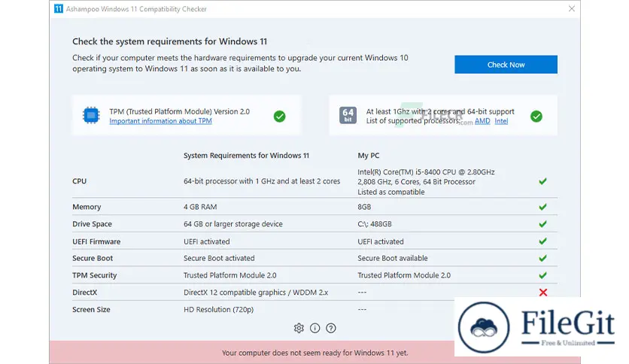Click 'Secure Boot activated' requirement
The height and width of the screenshot is (364, 629).
click(x=219, y=258)
